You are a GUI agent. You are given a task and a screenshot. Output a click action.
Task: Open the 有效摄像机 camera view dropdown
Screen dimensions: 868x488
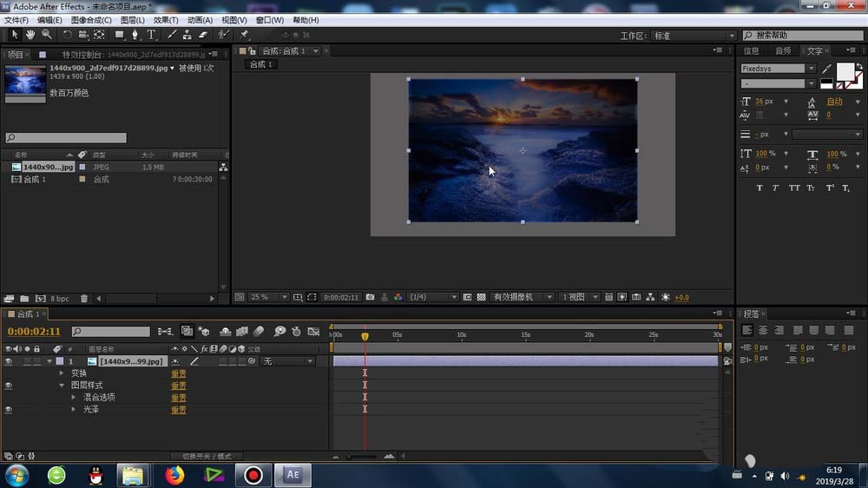[523, 297]
